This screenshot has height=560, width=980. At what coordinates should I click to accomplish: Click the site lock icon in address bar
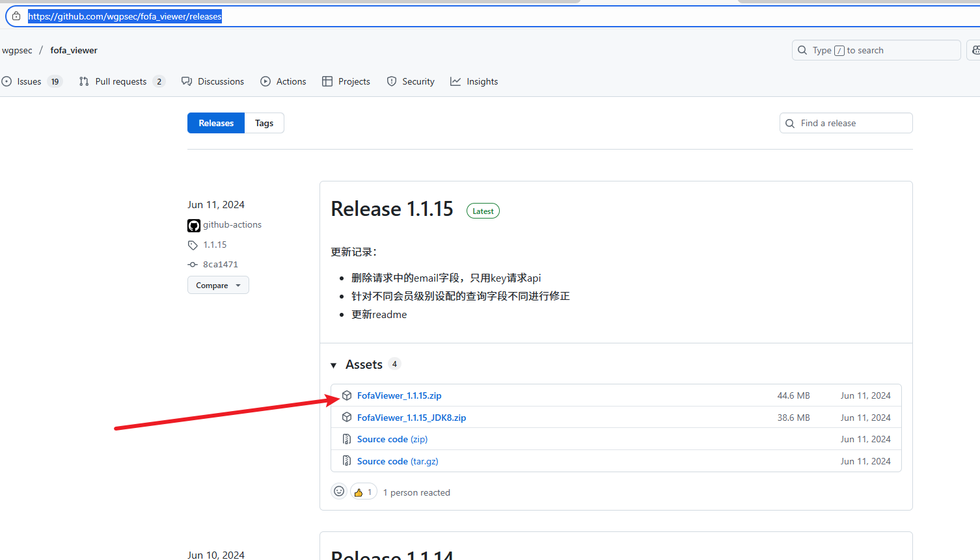pyautogui.click(x=16, y=16)
